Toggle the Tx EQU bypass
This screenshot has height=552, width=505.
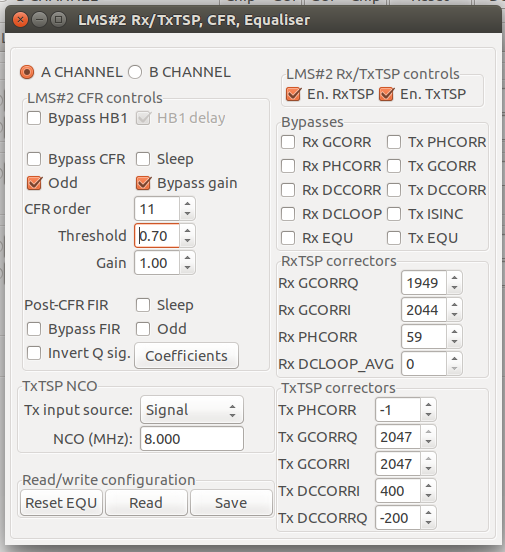[x=394, y=238]
